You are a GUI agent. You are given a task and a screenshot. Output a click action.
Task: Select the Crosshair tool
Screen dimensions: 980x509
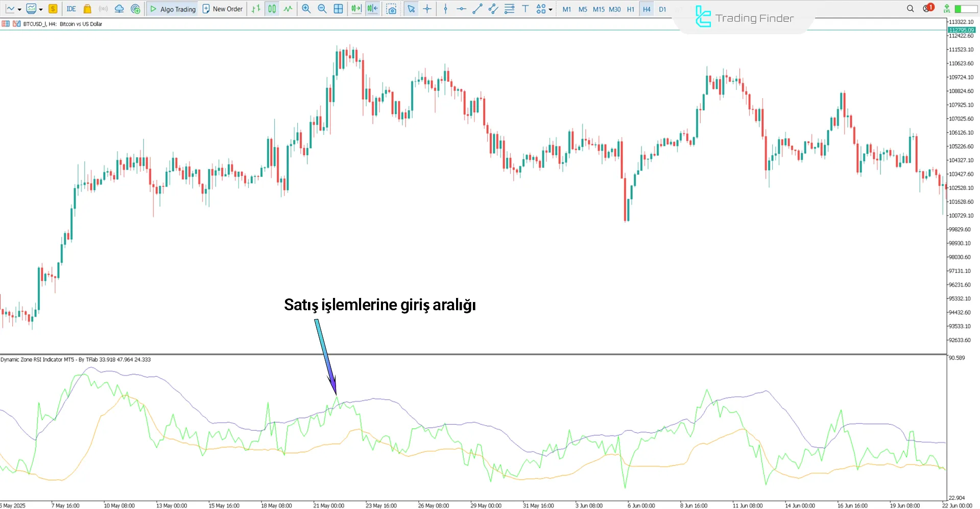tap(427, 9)
